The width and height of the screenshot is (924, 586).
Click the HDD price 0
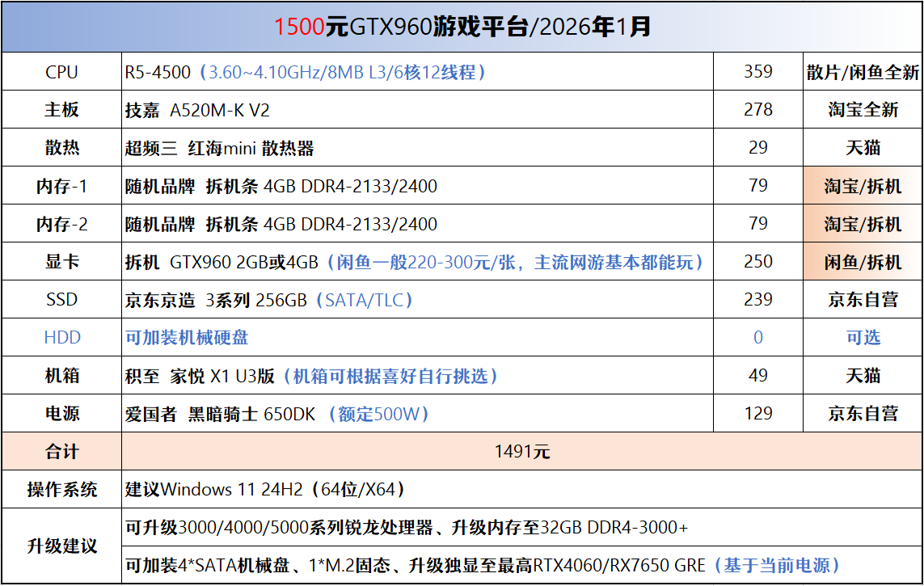click(757, 337)
